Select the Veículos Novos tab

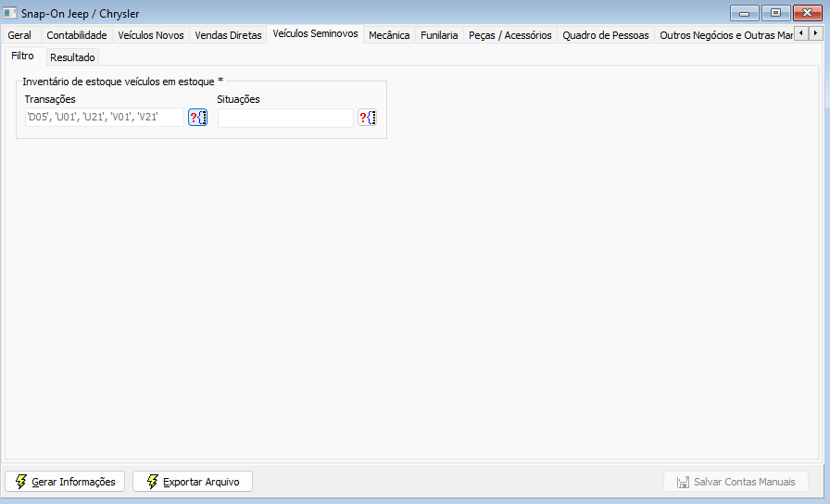(x=151, y=35)
